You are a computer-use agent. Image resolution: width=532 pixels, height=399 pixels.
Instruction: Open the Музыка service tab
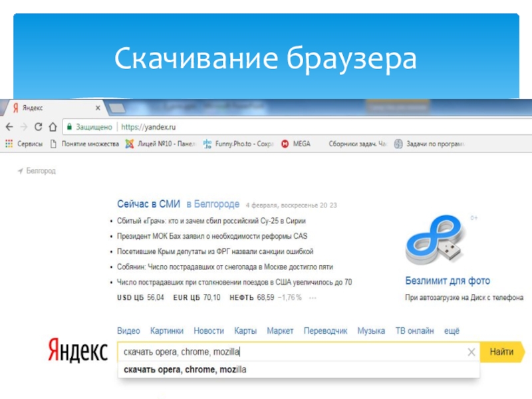tap(371, 331)
